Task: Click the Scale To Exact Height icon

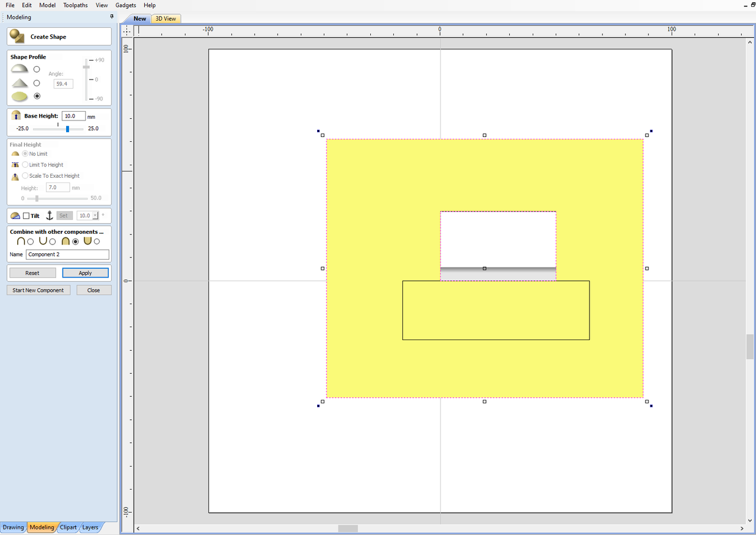Action: (15, 176)
